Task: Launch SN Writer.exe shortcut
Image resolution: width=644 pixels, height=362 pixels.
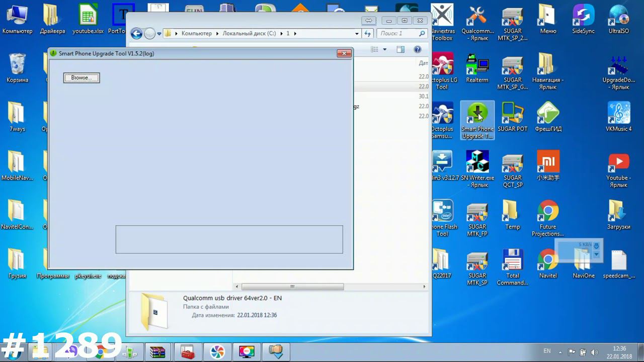Action: click(477, 169)
